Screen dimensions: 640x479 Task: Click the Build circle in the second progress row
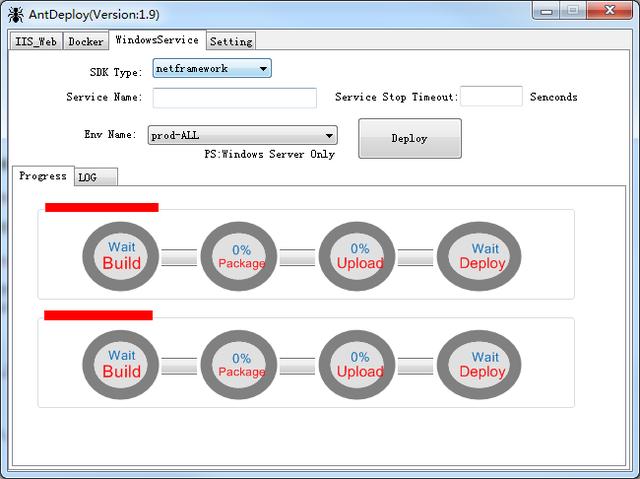(120, 365)
